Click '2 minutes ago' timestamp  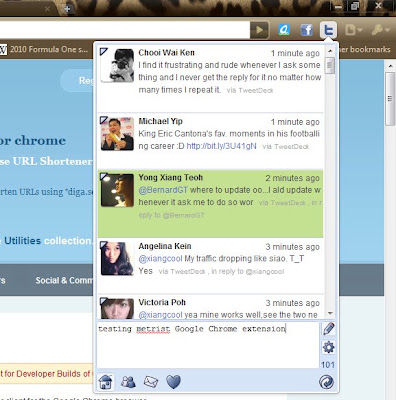[x=292, y=178]
